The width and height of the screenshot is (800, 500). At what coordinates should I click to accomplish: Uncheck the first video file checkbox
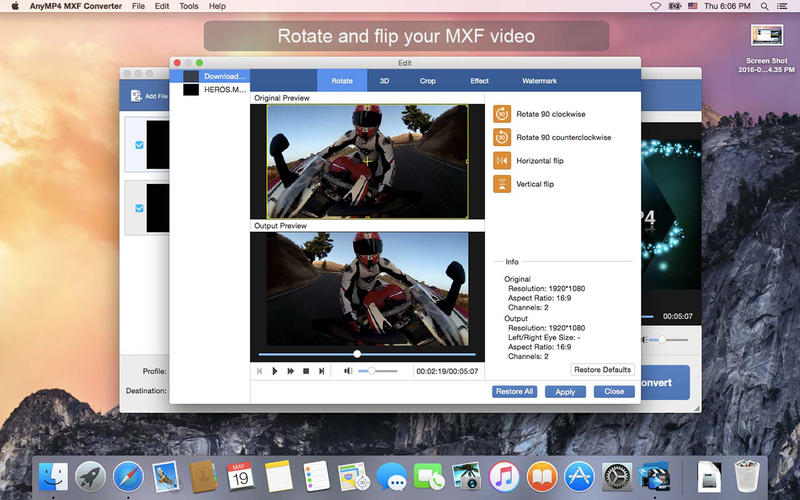coord(139,144)
